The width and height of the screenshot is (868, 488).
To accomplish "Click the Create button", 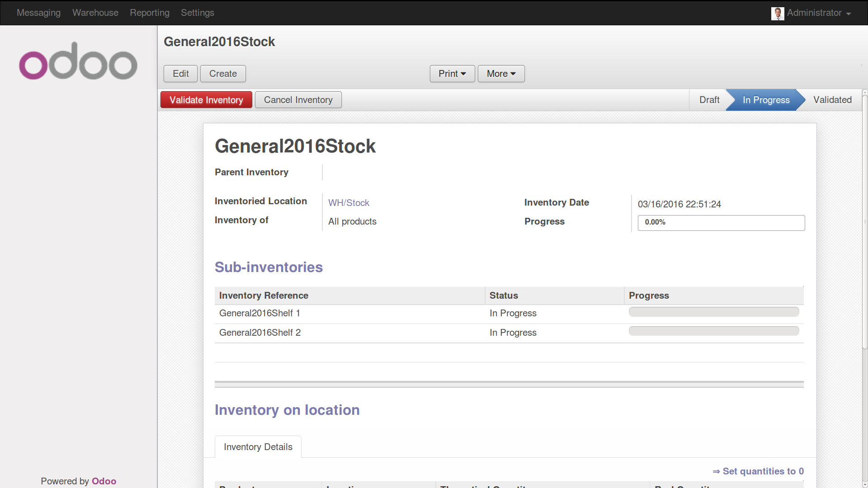I will 223,74.
